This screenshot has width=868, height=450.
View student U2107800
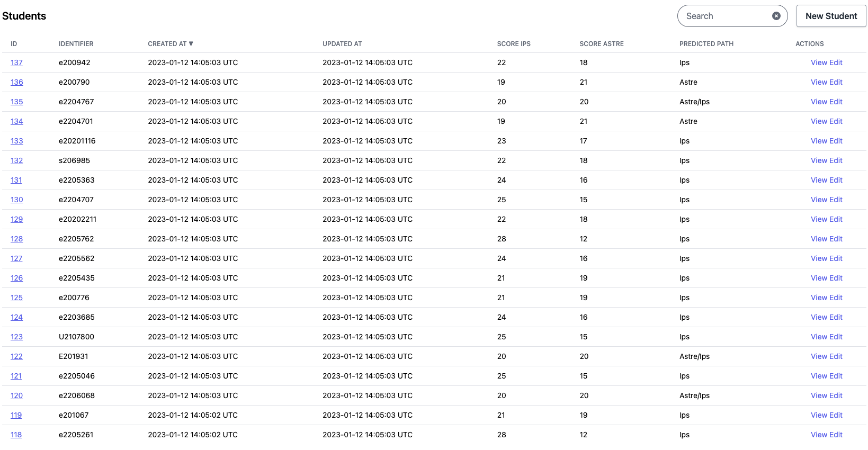click(x=818, y=337)
